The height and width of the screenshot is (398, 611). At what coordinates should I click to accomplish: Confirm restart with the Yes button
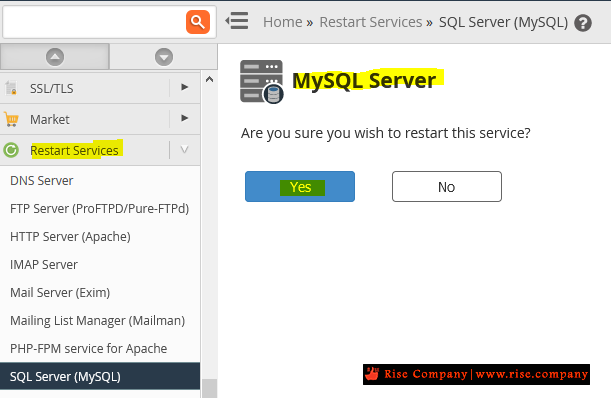[x=300, y=187]
